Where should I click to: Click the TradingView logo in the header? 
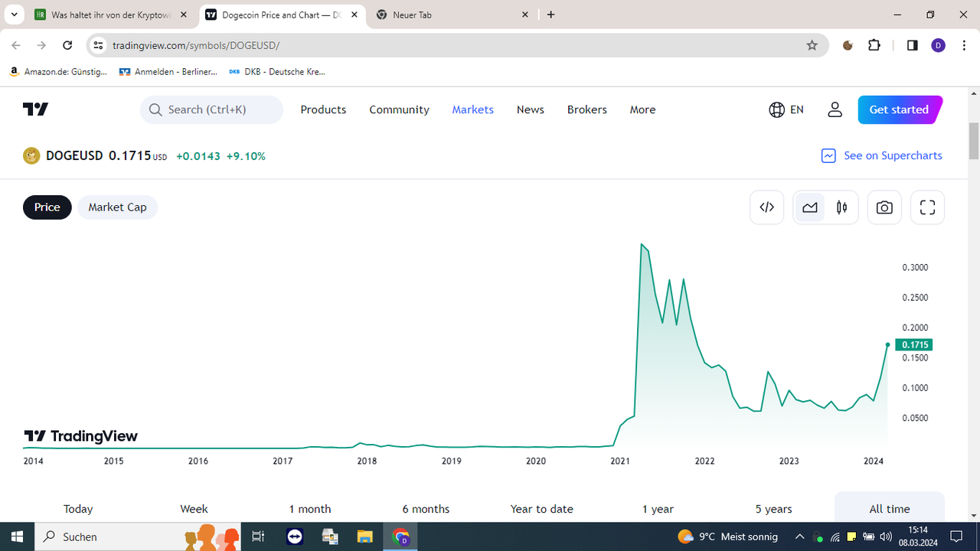pyautogui.click(x=35, y=109)
